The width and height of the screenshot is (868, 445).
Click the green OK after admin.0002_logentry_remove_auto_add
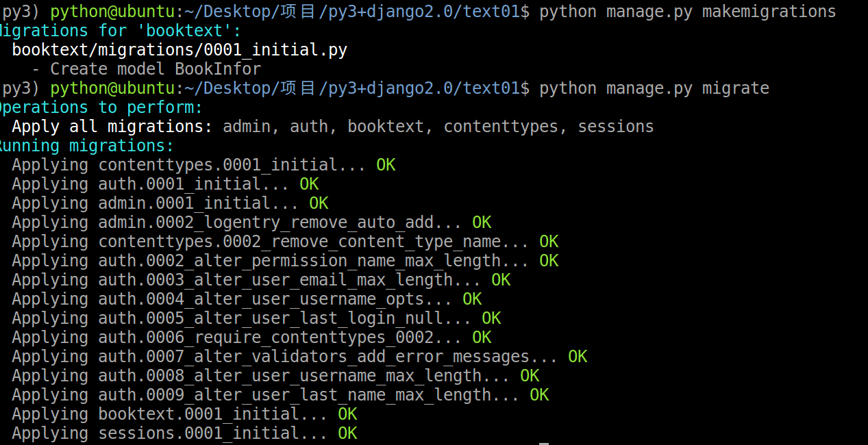(x=482, y=222)
